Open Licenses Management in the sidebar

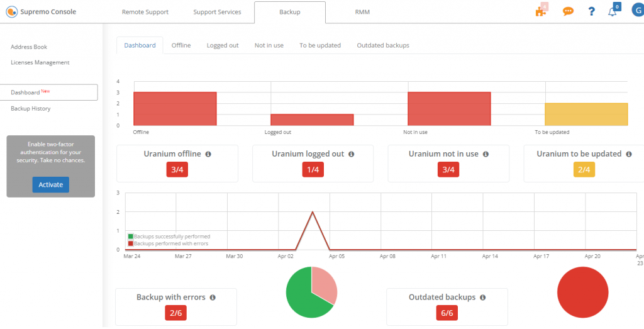(x=40, y=62)
